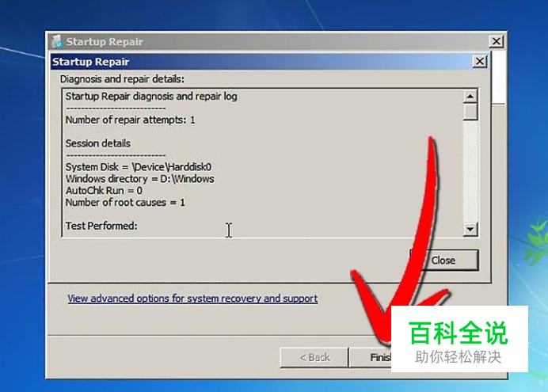Image resolution: width=548 pixels, height=392 pixels.
Task: Click 'Session details' heading in log
Action: click(98, 143)
